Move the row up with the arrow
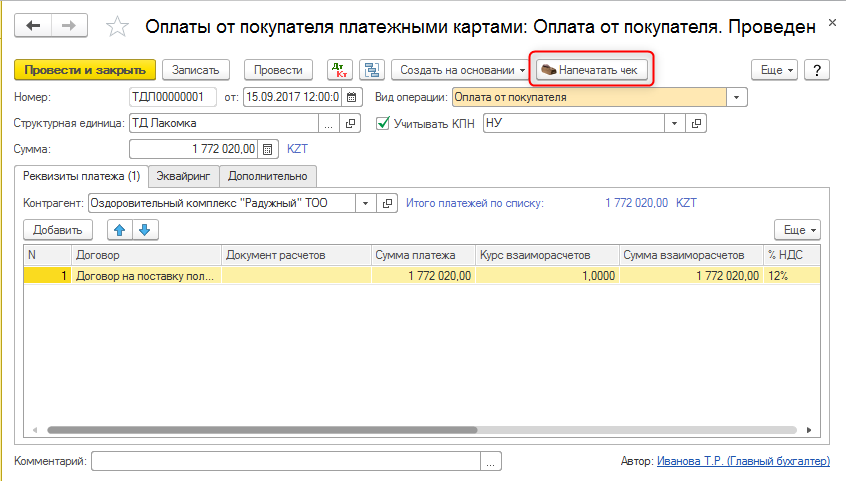Viewport: 846px width, 481px height. click(120, 230)
